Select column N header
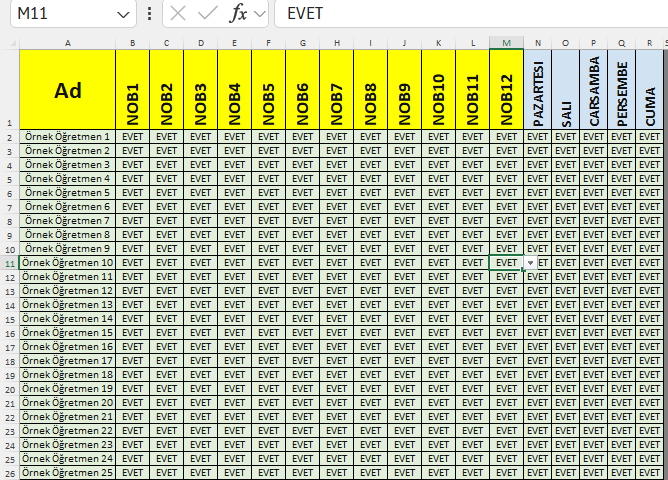 coord(538,43)
